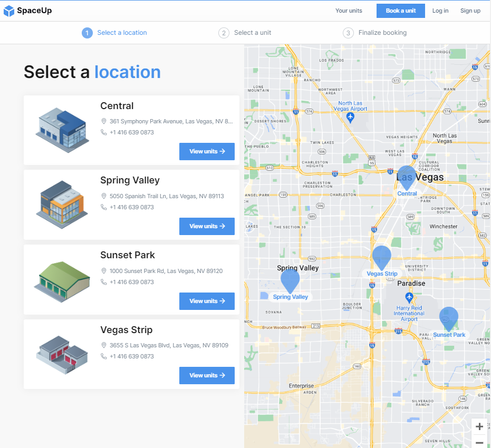The height and width of the screenshot is (448, 491).
Task: Click address 3655 S Las Vegas Blvd
Action: click(169, 345)
